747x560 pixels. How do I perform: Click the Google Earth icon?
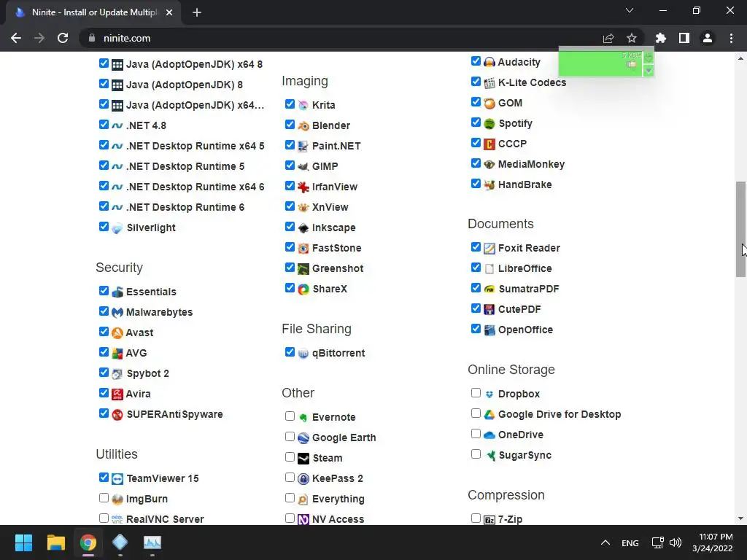click(303, 438)
